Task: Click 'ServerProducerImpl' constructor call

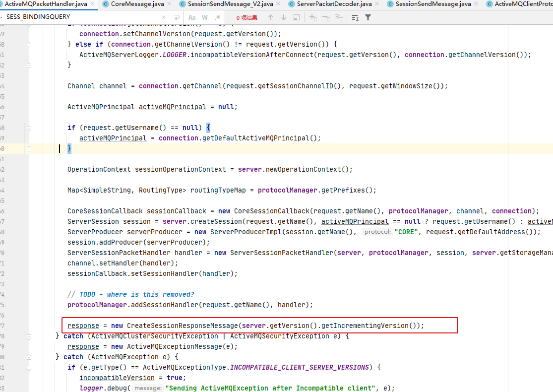Action: (x=246, y=232)
